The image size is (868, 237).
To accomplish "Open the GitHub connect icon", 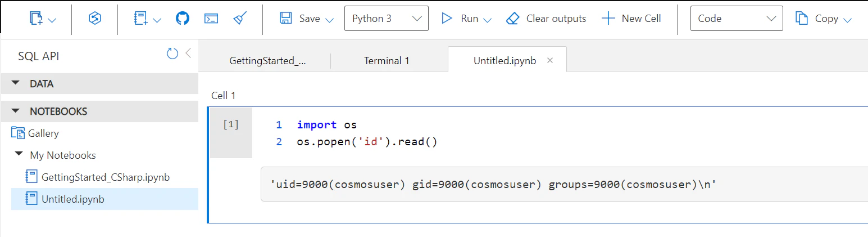I will [x=183, y=19].
